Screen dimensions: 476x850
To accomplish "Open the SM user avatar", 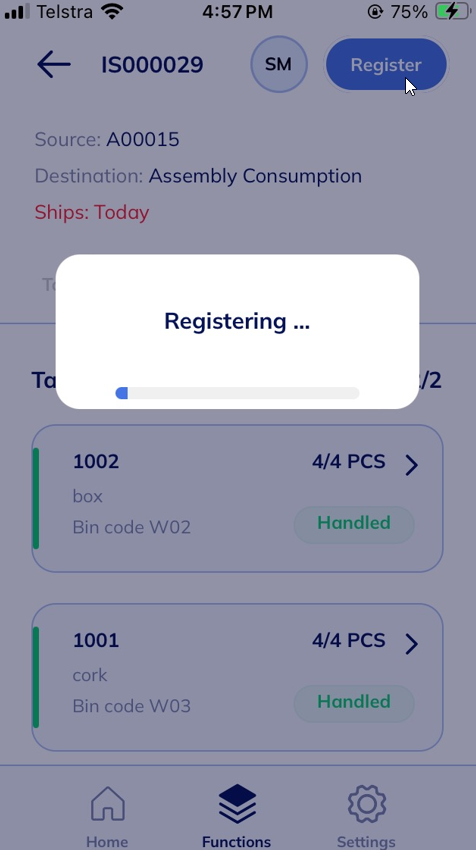I will [279, 65].
